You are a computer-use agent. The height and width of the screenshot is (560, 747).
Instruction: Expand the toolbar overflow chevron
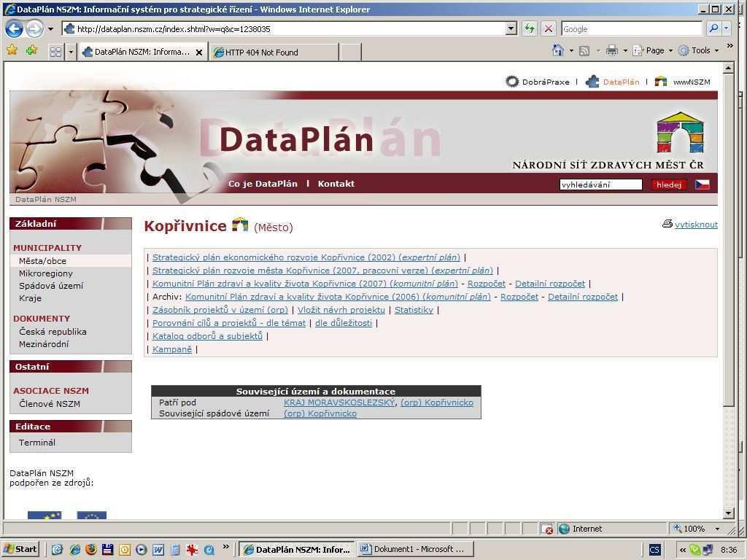pos(729,46)
